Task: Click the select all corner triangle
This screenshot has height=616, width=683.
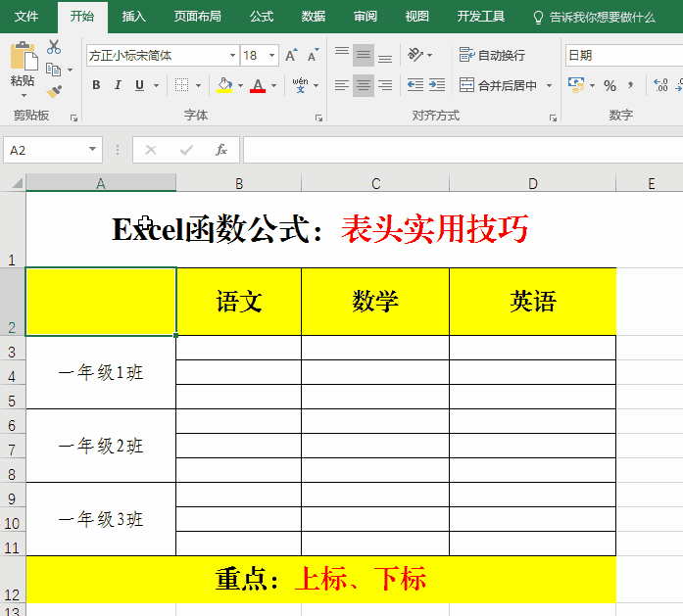Action: coord(17,183)
